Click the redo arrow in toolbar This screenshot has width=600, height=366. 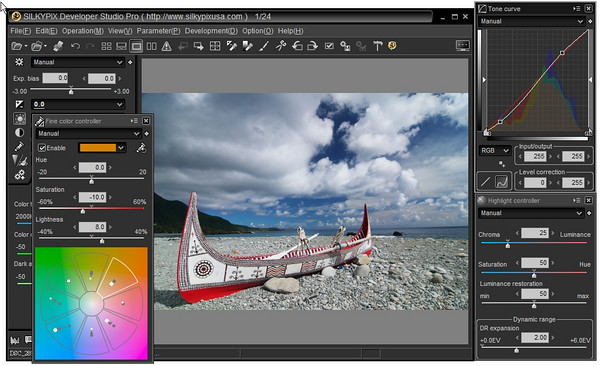tap(90, 46)
